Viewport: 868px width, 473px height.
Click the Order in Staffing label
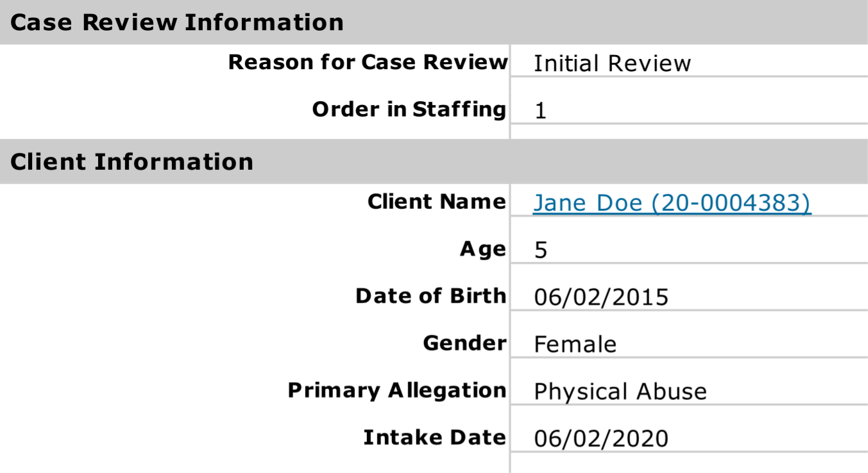point(409,110)
